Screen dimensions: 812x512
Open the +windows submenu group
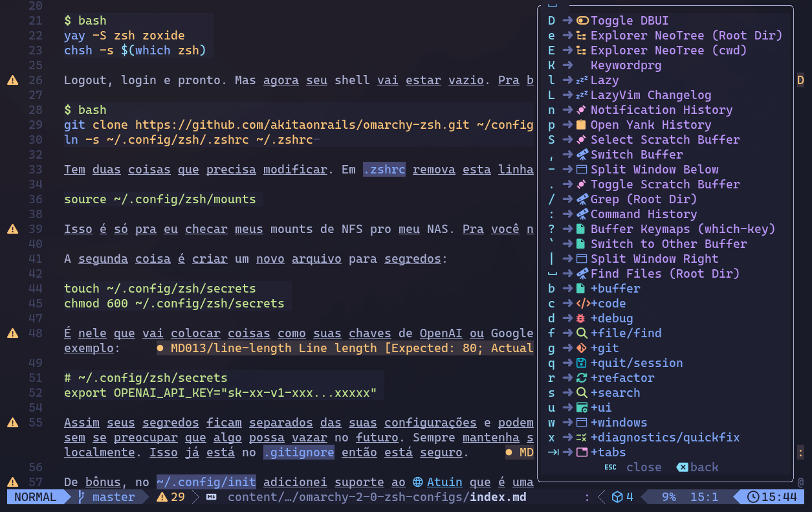coord(619,423)
